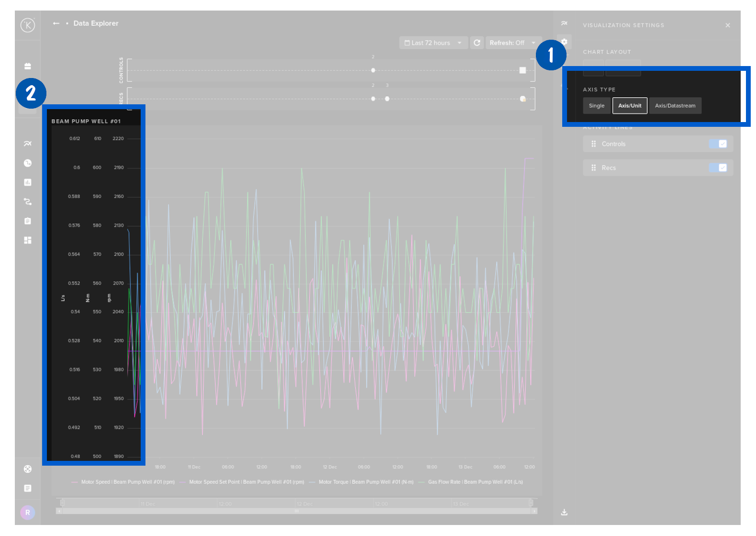Open the user avatar R menu
The image size is (756, 536).
tap(28, 513)
